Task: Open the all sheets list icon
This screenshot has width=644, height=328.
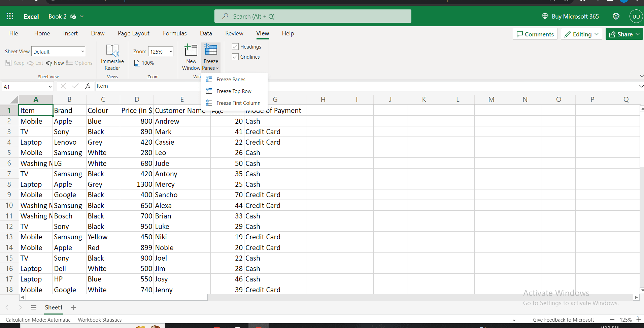Action: 34,307
